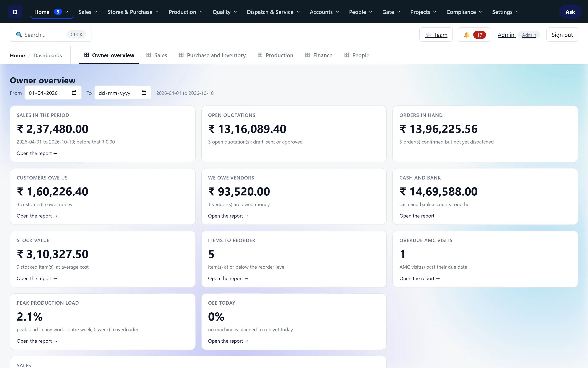This screenshot has height=368, width=588.
Task: Open the Accounts dropdown menu
Action: pos(324,12)
